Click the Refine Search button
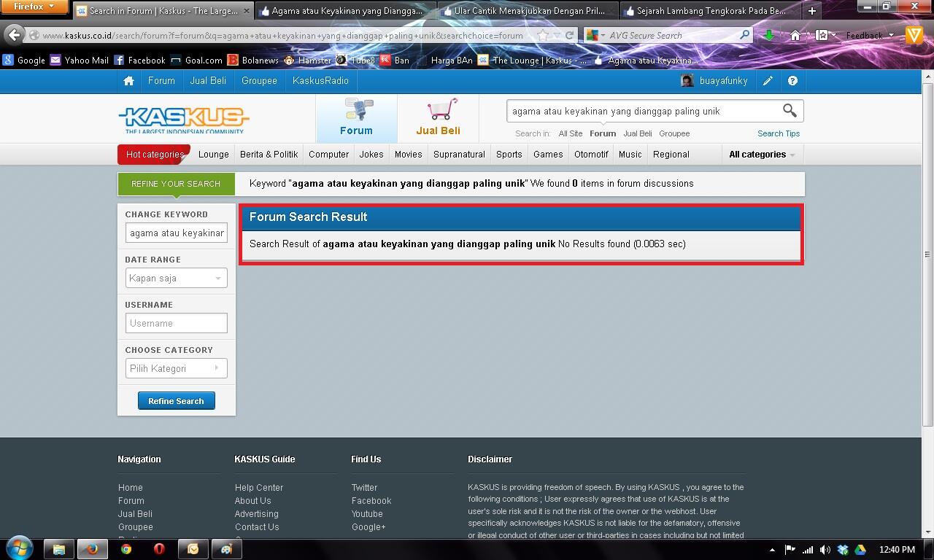Screen dimensions: 934x560 (176, 401)
